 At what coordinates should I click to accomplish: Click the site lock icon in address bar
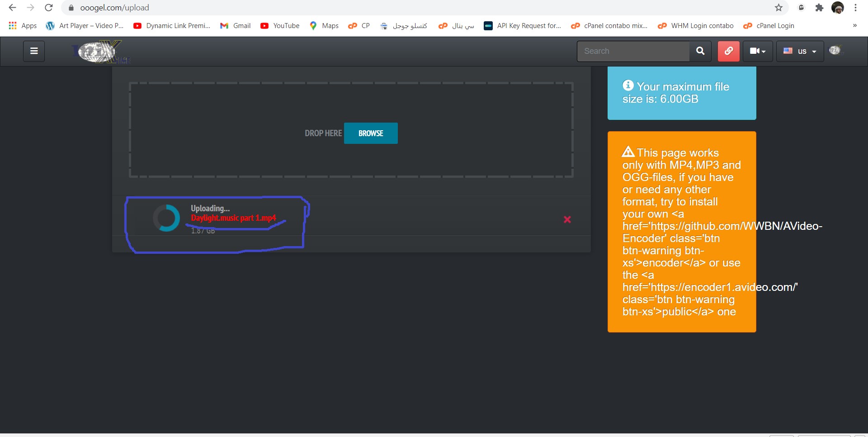click(x=71, y=8)
